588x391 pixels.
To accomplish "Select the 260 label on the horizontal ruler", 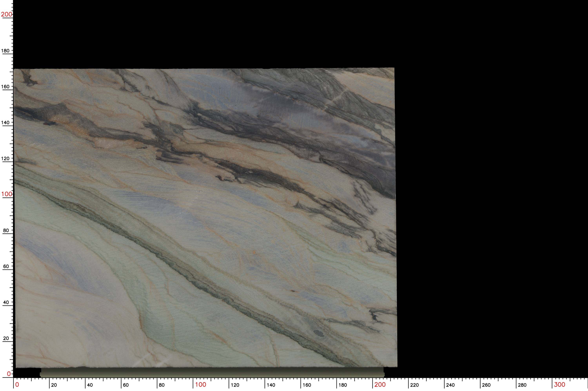I will point(486,385).
